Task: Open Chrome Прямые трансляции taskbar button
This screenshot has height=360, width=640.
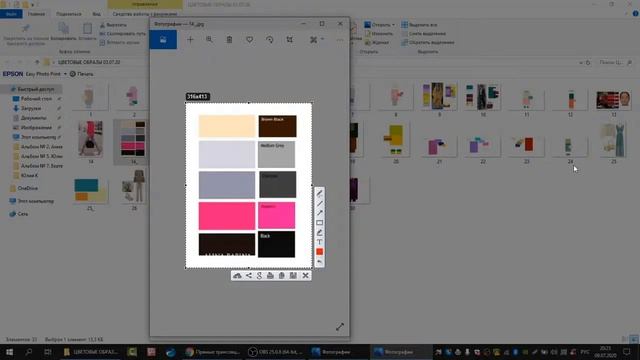Action: click(213, 352)
